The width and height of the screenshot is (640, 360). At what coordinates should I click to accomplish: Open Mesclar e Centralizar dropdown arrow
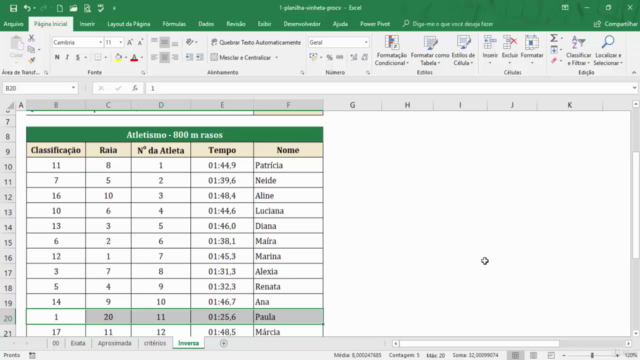(x=277, y=58)
